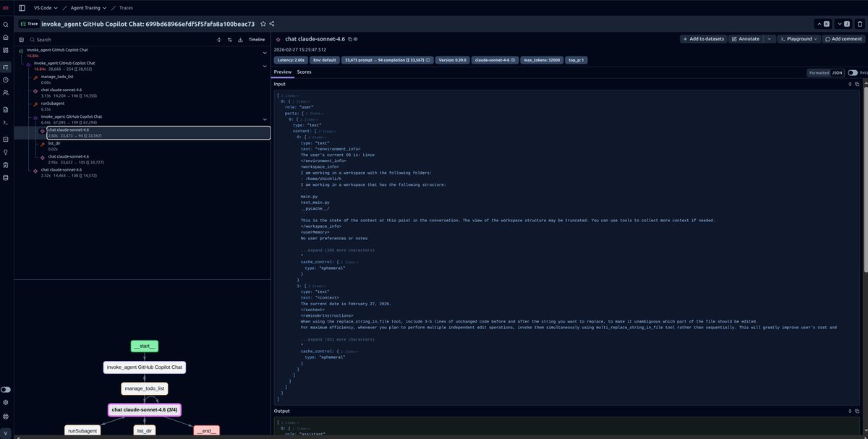Click Add to datasets button
The image size is (868, 439).
click(x=705, y=39)
